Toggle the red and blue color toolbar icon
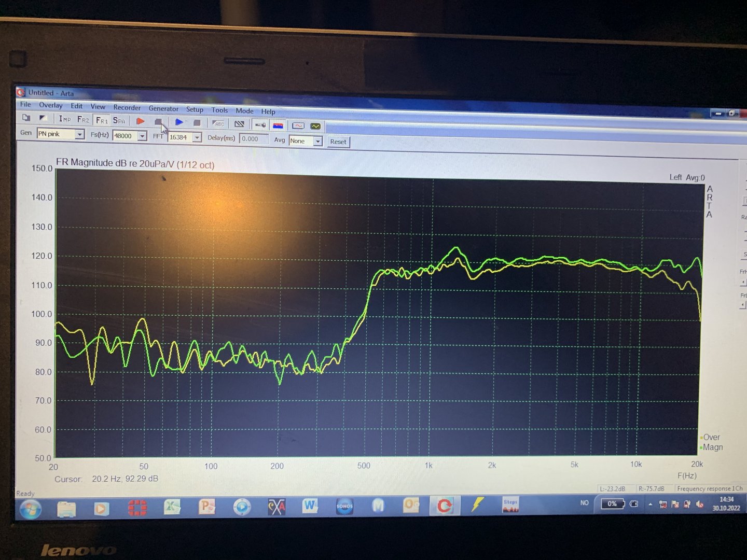Image resolution: width=747 pixels, height=560 pixels. pyautogui.click(x=279, y=125)
